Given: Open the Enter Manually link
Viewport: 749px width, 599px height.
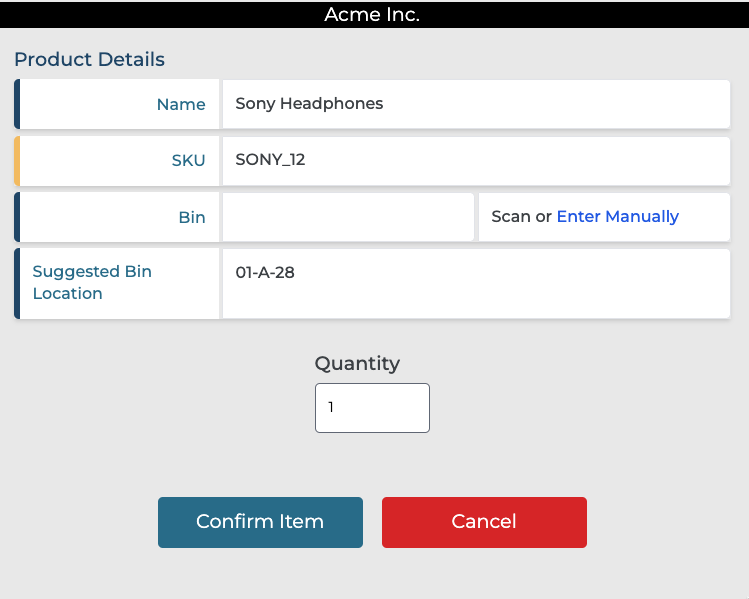Looking at the screenshot, I should [x=617, y=217].
